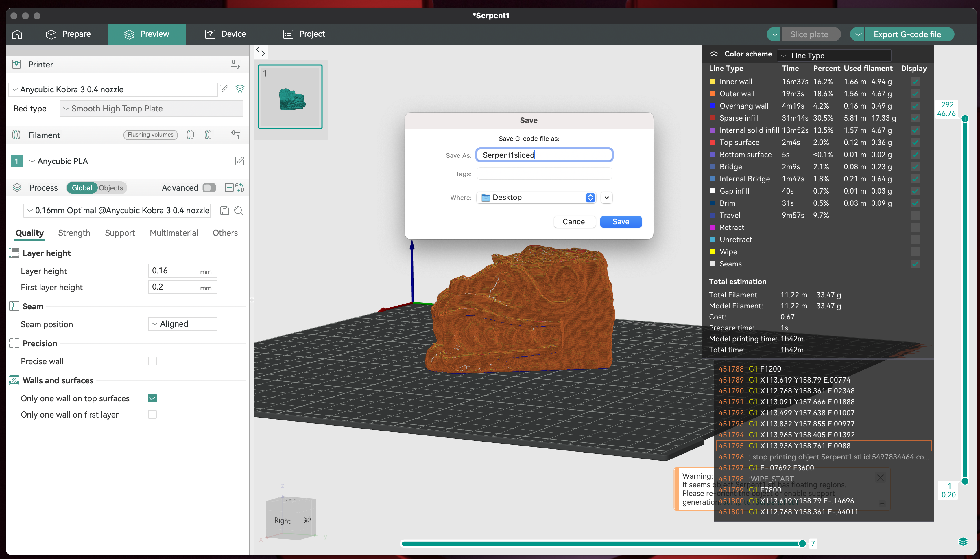980x559 pixels.
Task: Uncheck the Travel line type display
Action: point(915,215)
